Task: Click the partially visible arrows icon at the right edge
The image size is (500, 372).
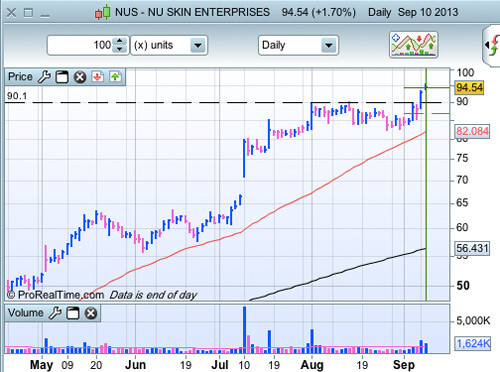Action: (x=492, y=45)
